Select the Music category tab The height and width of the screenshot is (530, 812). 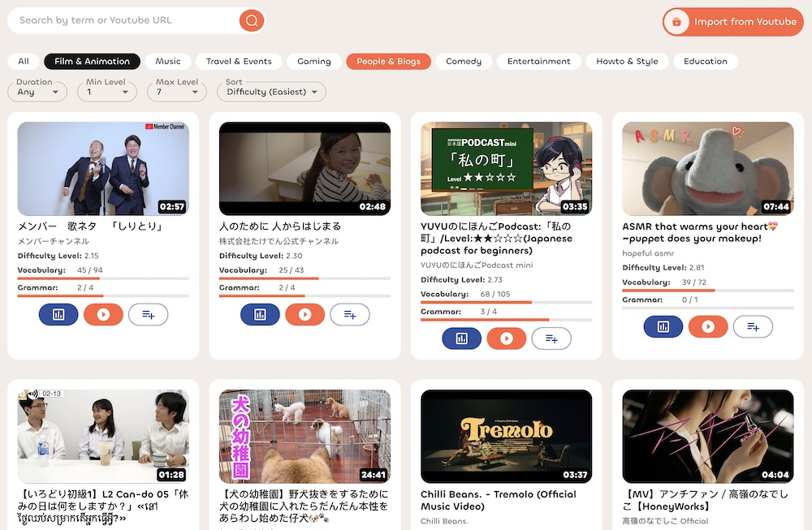coord(168,61)
